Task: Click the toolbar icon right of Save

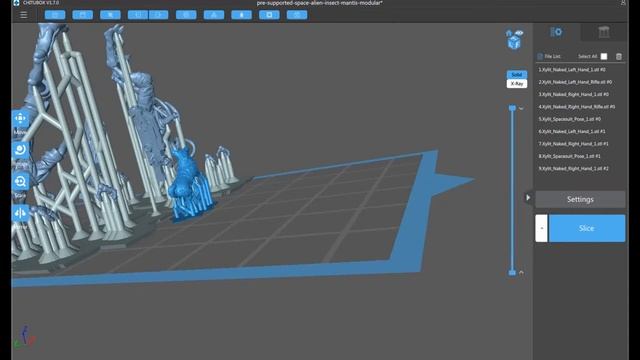Action: [110, 15]
